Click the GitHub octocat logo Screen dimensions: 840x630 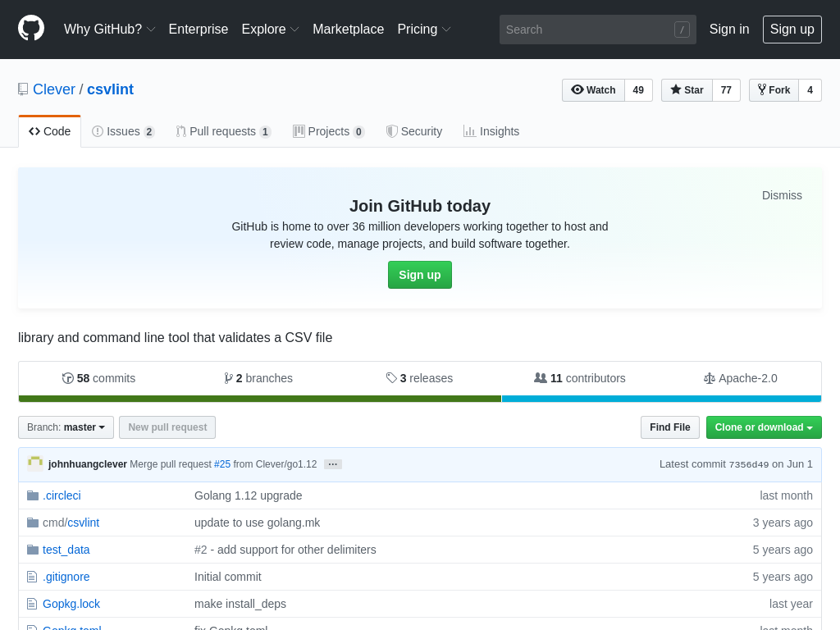point(31,28)
